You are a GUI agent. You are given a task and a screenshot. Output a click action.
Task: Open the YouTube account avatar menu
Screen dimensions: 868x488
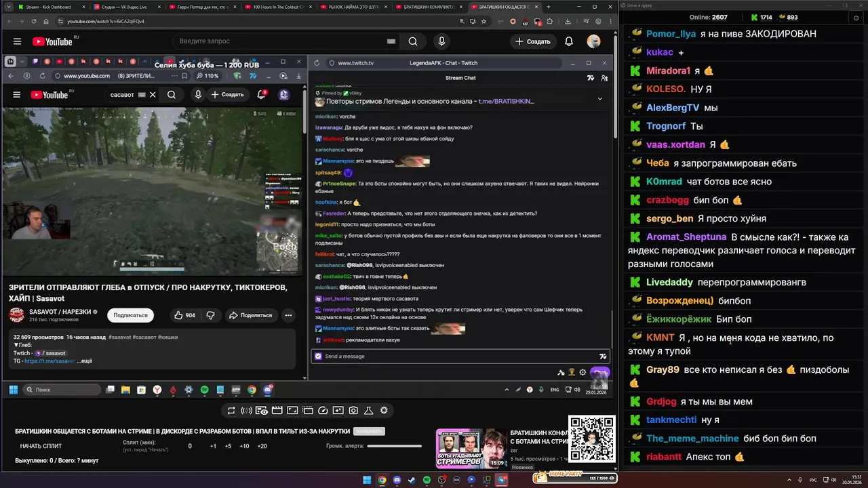click(593, 41)
